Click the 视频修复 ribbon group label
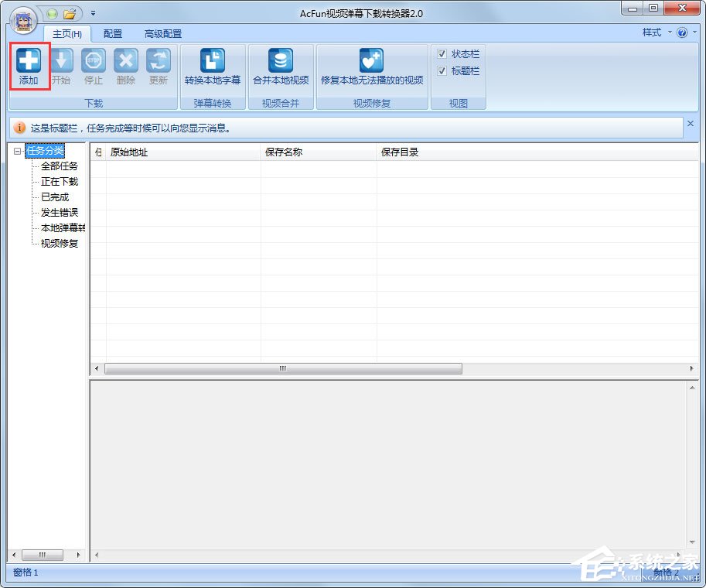Viewport: 706px width, 588px height. pos(372,103)
